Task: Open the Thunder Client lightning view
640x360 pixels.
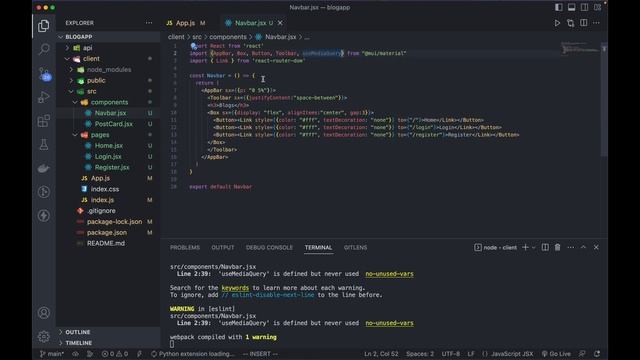Action: pyautogui.click(x=44, y=216)
